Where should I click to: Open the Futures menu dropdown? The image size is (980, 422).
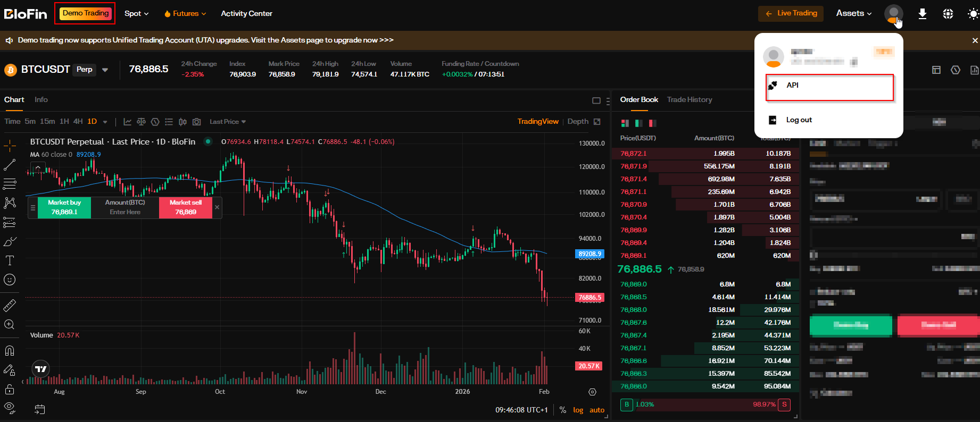pos(185,14)
